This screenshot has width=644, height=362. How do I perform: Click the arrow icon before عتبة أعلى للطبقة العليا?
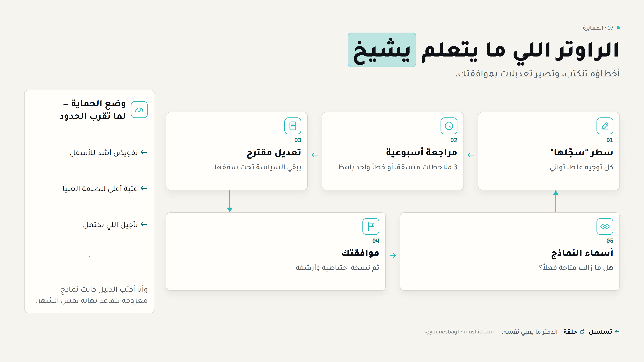pos(144,188)
